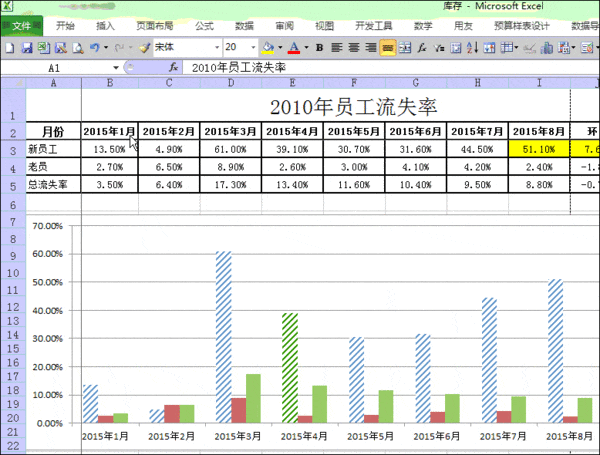Switch to the 插入 Insert tab

point(105,26)
